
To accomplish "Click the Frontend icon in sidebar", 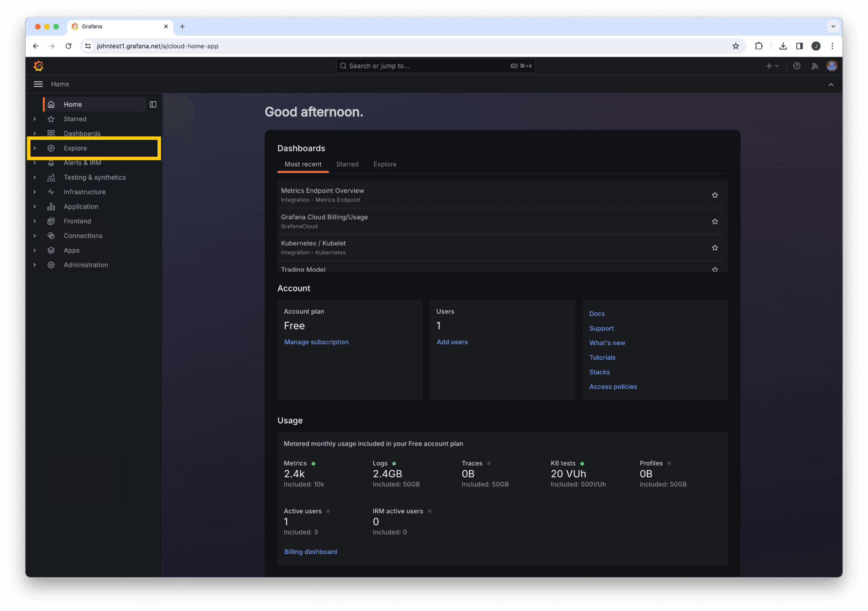I will [51, 221].
